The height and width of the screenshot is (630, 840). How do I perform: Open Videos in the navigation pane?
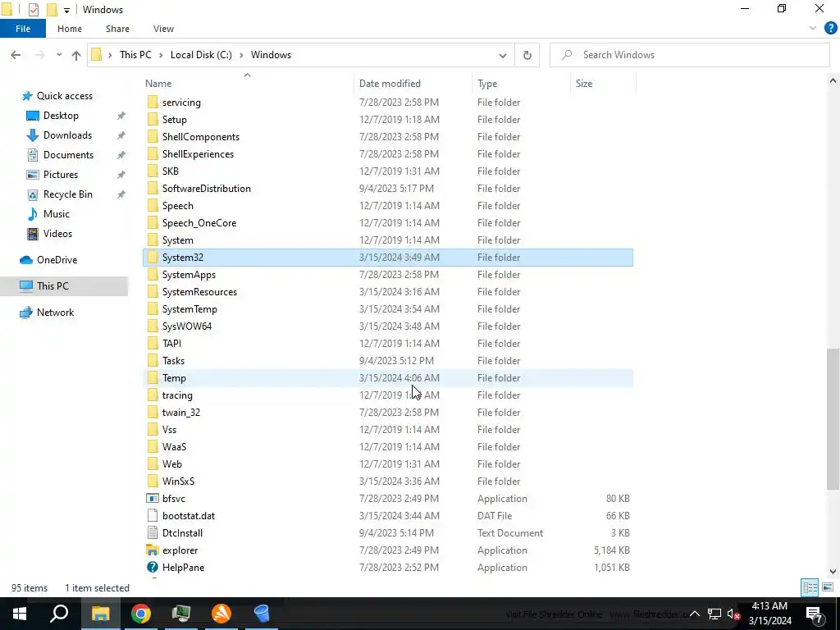(57, 234)
